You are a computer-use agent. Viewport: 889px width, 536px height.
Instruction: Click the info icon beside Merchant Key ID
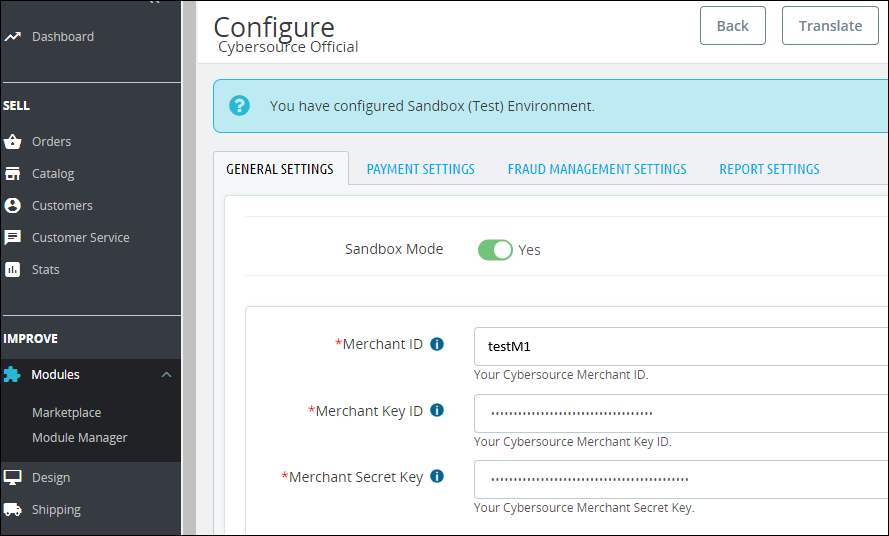coord(437,410)
